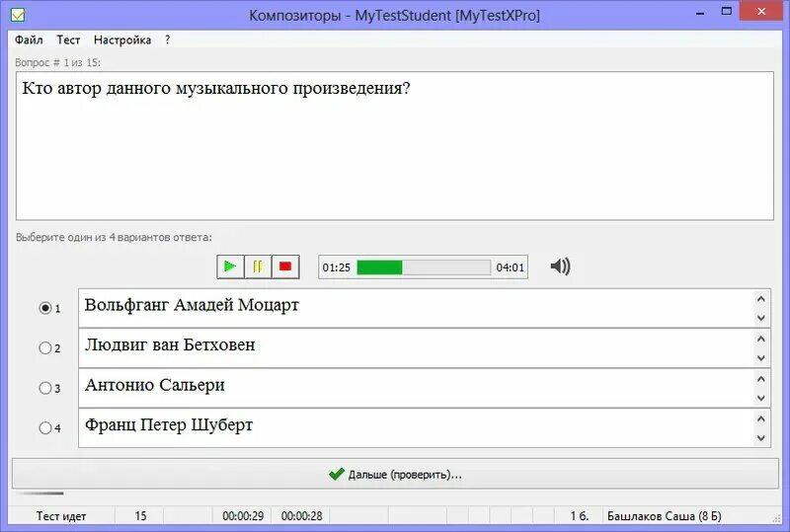Image resolution: width=790 pixels, height=532 pixels.
Task: Click the Вопрос # 1 из 15 label
Action: click(x=57, y=63)
